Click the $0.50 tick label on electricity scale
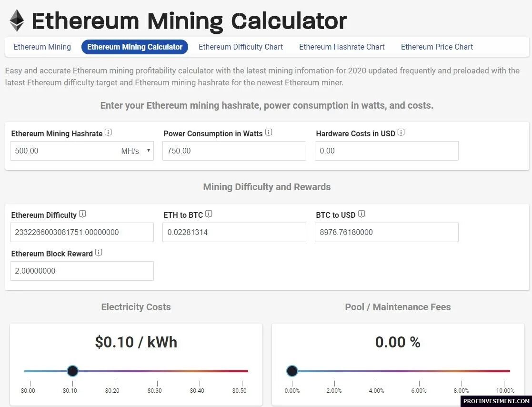Screen dimensions: 532x407 point(239,391)
